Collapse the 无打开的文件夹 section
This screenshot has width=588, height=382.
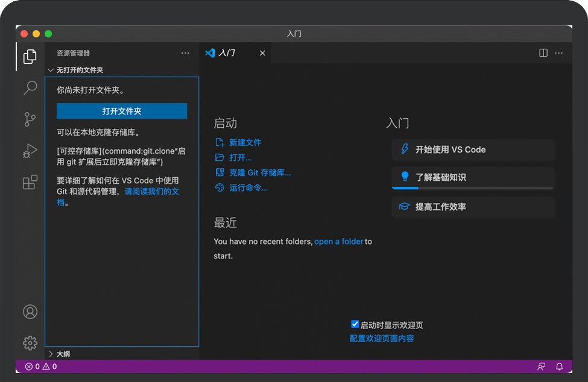[51, 70]
